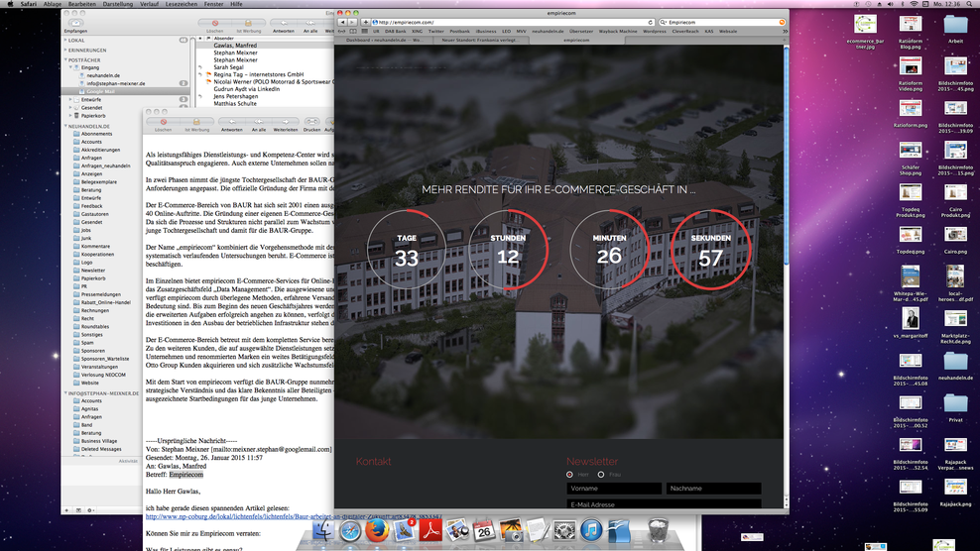Open CleverReach bookmark in Safari bar

[685, 32]
